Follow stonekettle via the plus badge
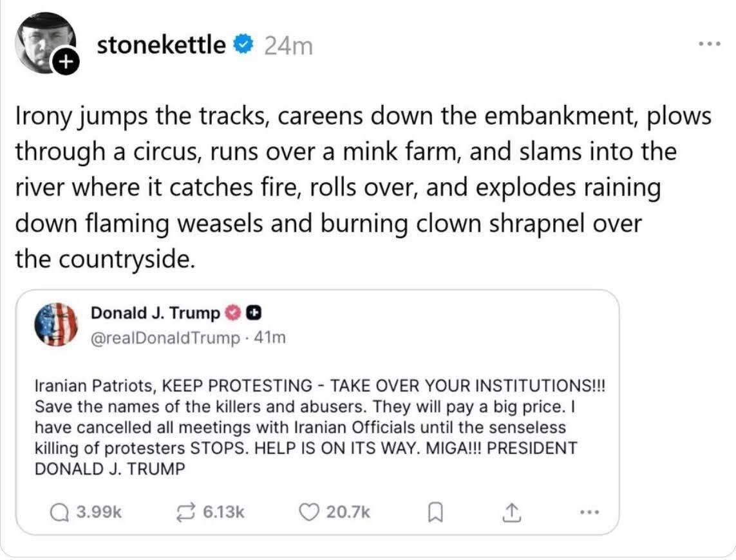The width and height of the screenshot is (736, 560). [x=68, y=62]
